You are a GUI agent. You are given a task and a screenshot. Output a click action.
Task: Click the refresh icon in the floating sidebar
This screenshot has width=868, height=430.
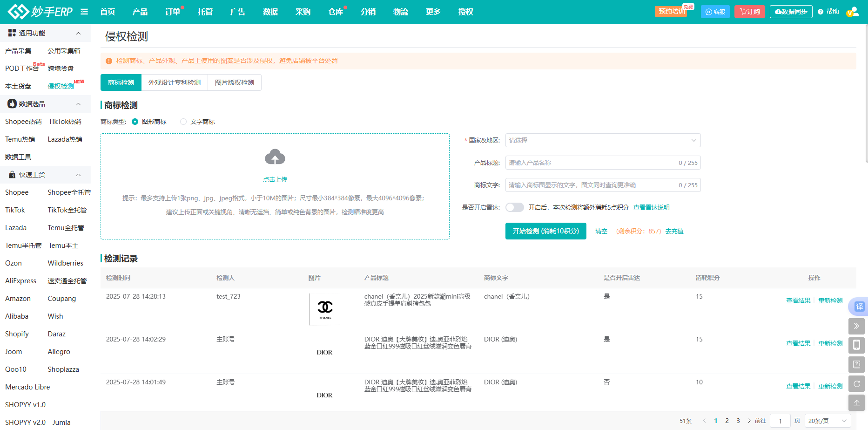[856, 383]
